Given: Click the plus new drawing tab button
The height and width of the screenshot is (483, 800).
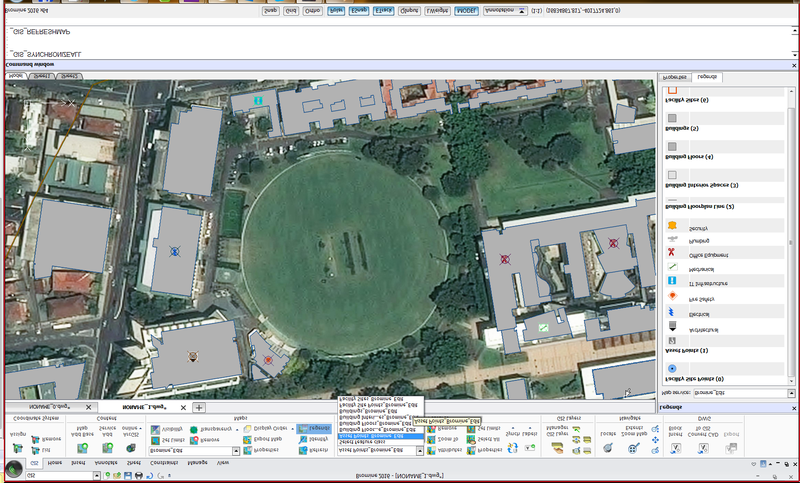Looking at the screenshot, I should click(x=199, y=407).
